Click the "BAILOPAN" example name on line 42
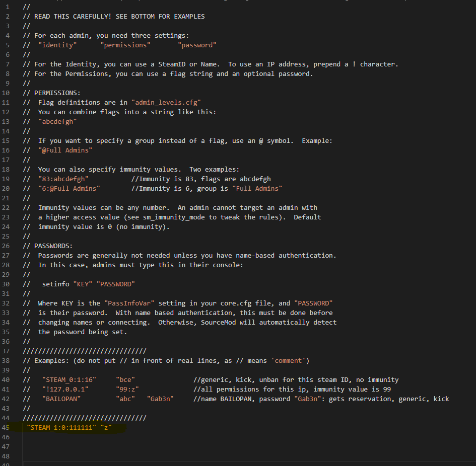 coord(61,399)
